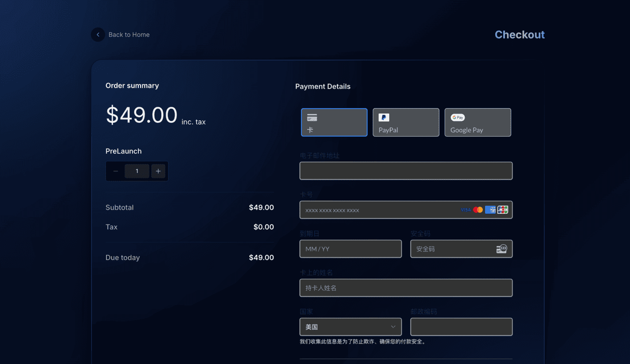Click the Mastercard icon in card number field
The width and height of the screenshot is (630, 364).
(478, 209)
